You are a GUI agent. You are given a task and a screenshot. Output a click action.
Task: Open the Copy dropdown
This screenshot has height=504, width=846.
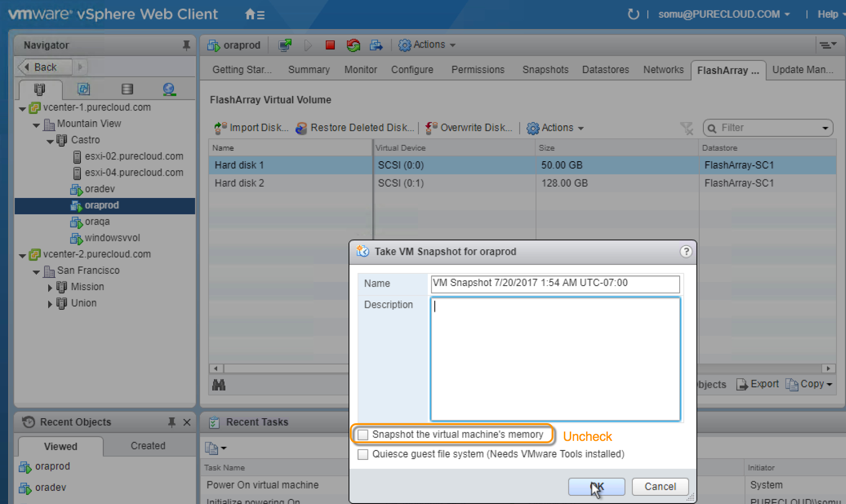[x=809, y=384]
